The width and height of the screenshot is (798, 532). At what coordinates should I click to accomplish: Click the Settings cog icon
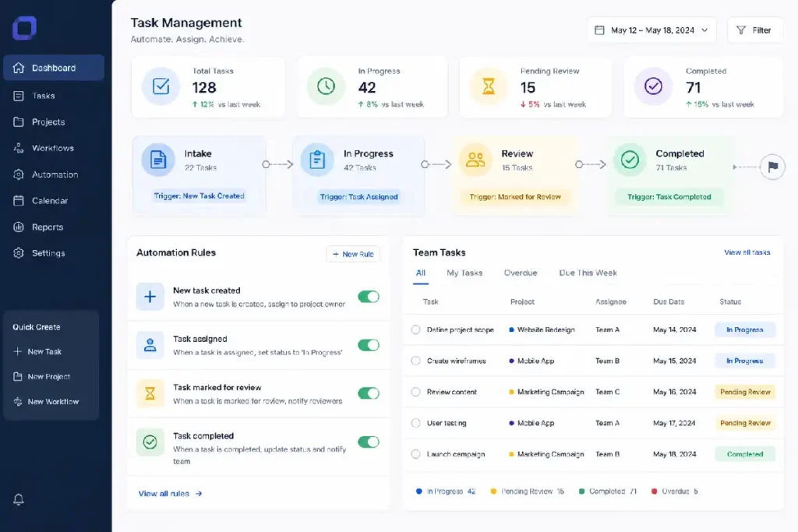tap(19, 253)
